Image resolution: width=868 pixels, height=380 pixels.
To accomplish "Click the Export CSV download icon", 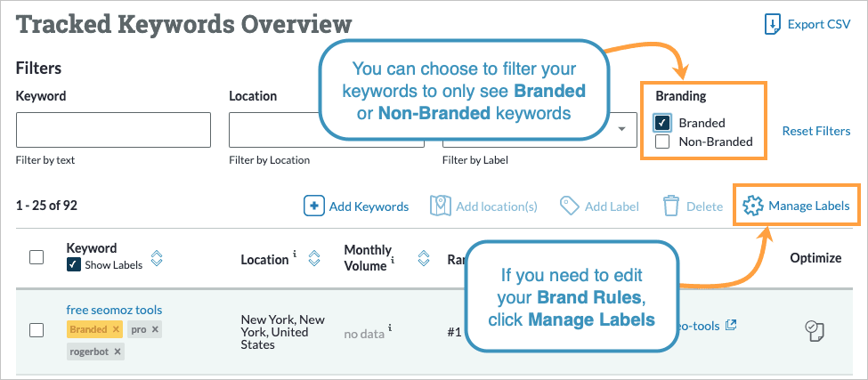I will [x=773, y=24].
